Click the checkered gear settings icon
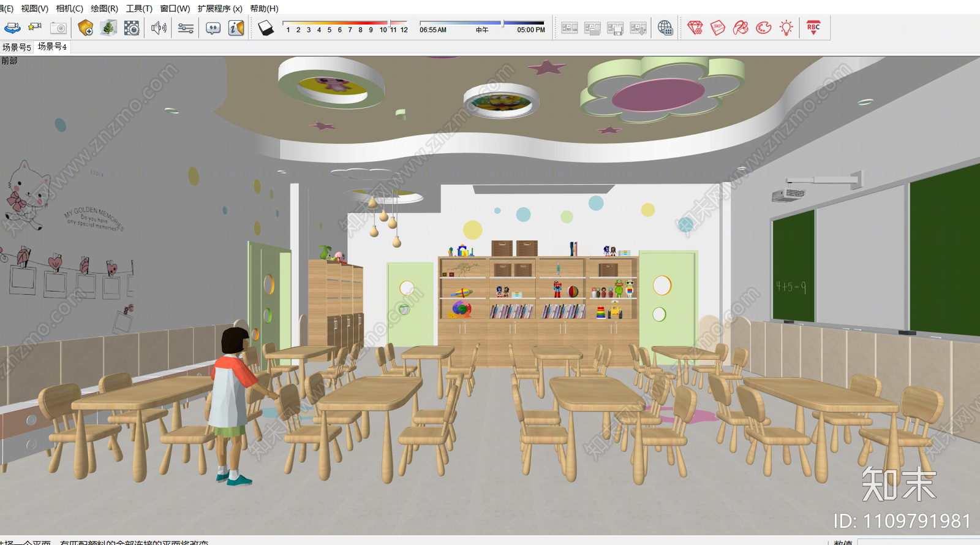 tap(132, 28)
